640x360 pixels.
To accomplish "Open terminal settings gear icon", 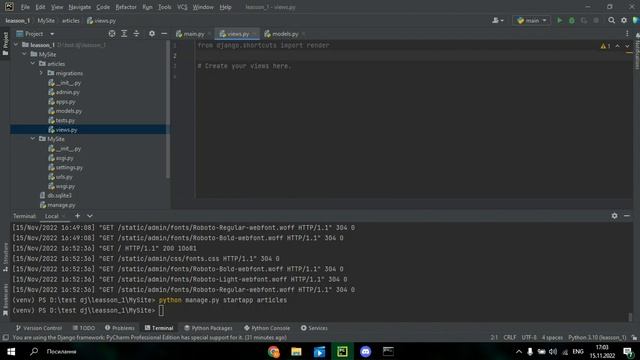I will tap(614, 216).
